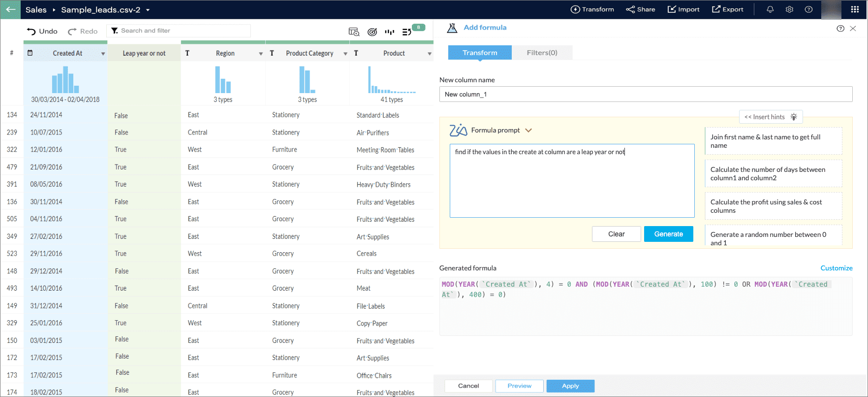Click the Insert hints lightbulb toggle

771,117
